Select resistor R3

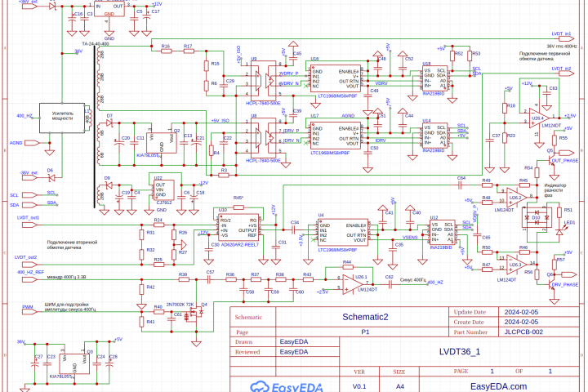[224, 175]
